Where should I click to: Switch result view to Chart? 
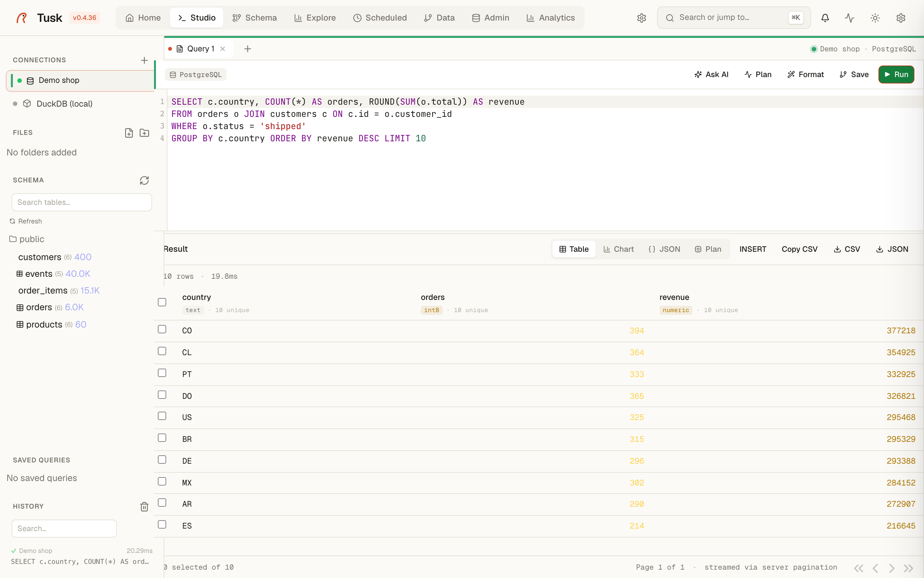619,249
